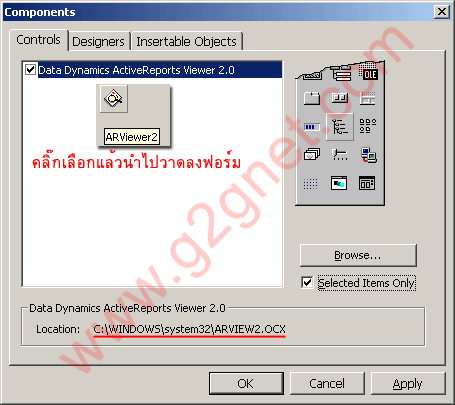
Task: Select the ListView icon with small items
Action: pyautogui.click(x=368, y=126)
